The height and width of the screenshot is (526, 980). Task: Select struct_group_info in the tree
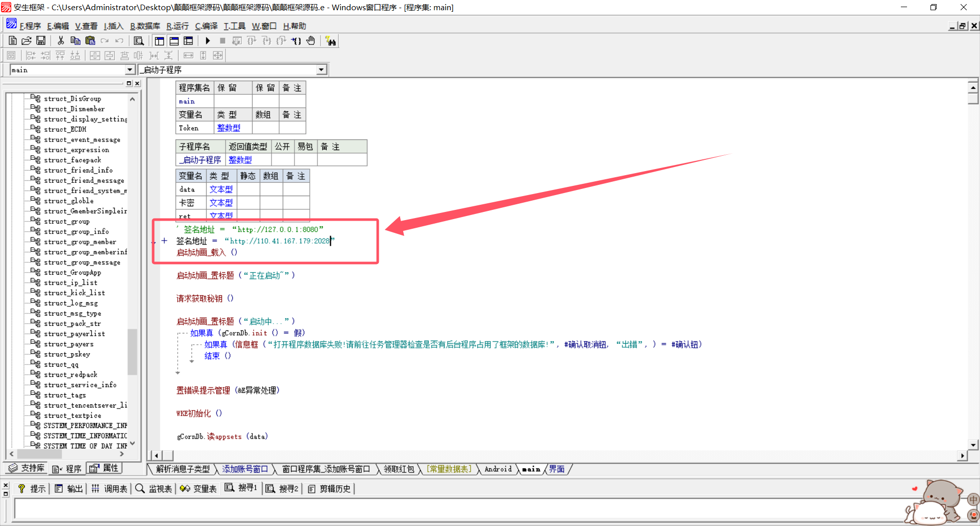76,231
